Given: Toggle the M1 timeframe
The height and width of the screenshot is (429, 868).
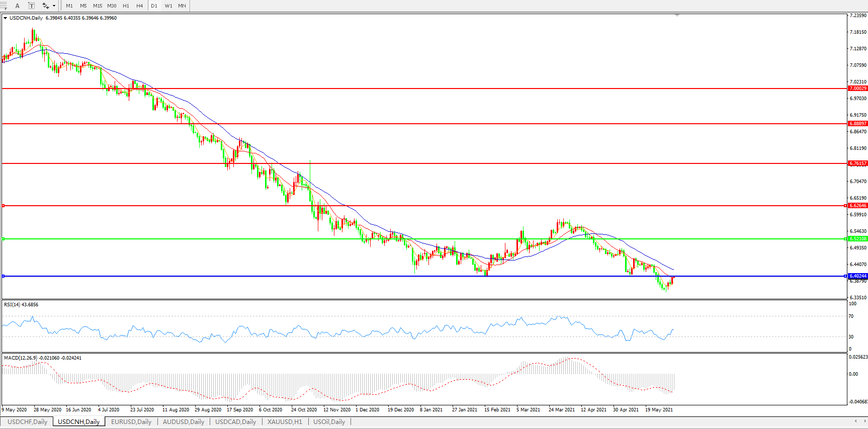Looking at the screenshot, I should click(x=69, y=6).
